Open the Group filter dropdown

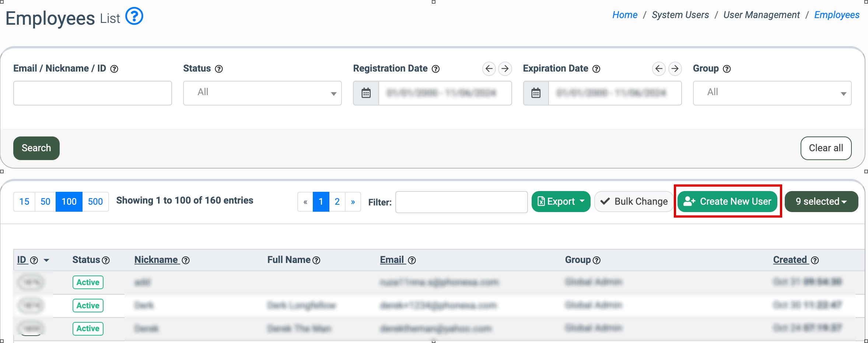pyautogui.click(x=772, y=93)
